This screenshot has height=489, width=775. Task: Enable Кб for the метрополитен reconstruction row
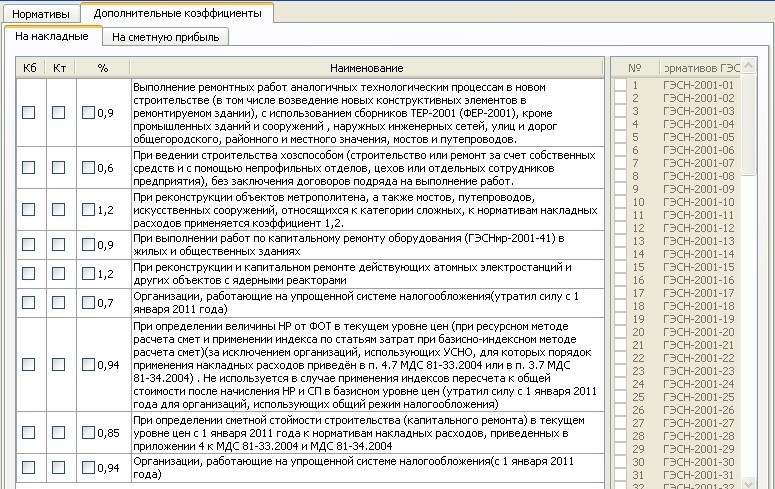(x=28, y=211)
